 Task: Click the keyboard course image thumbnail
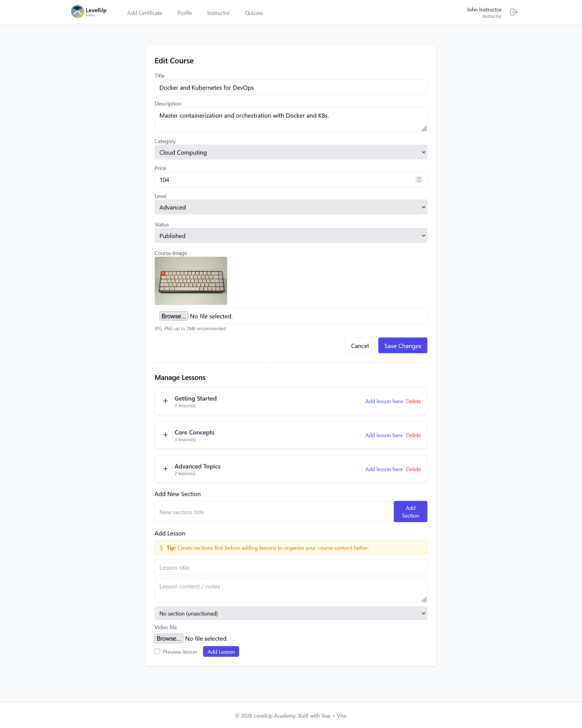tap(191, 280)
